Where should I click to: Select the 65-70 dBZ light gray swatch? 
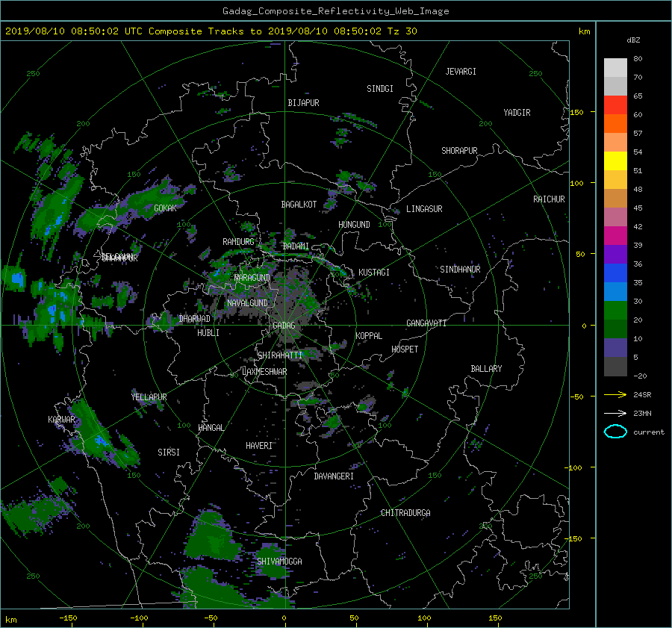coord(615,86)
